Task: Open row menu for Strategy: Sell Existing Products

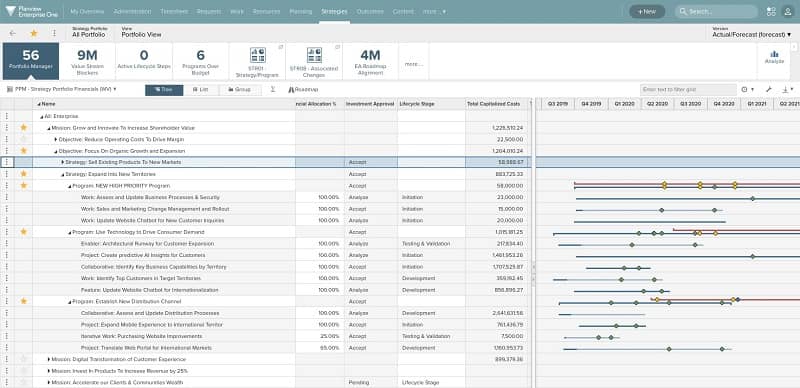Action: click(x=7, y=162)
